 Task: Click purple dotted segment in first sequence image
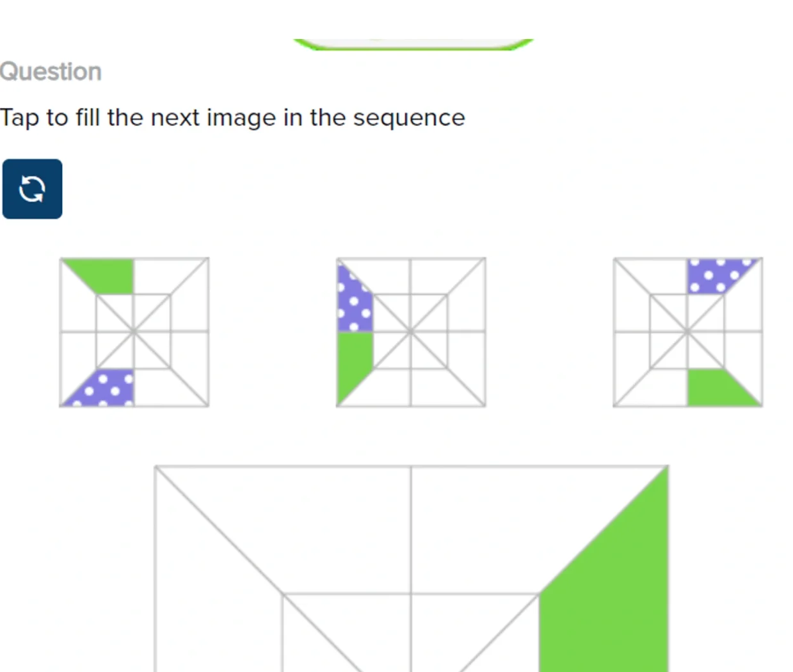coord(106,389)
